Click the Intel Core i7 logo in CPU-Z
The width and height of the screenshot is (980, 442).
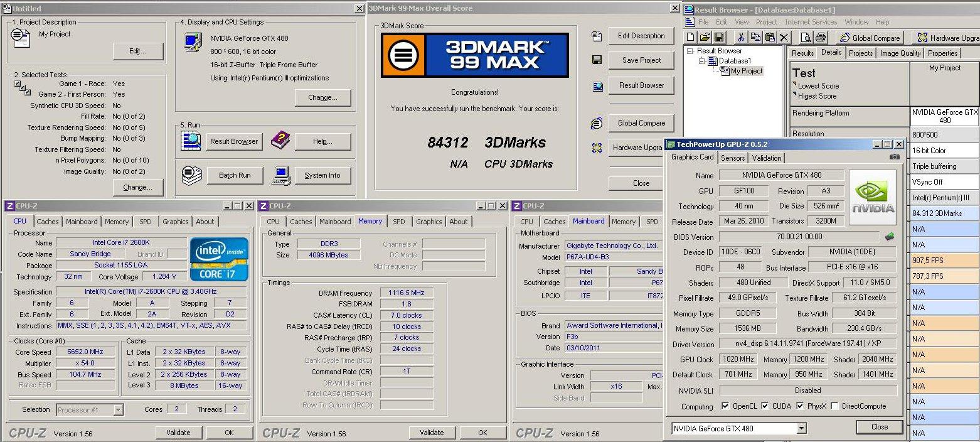pos(219,259)
